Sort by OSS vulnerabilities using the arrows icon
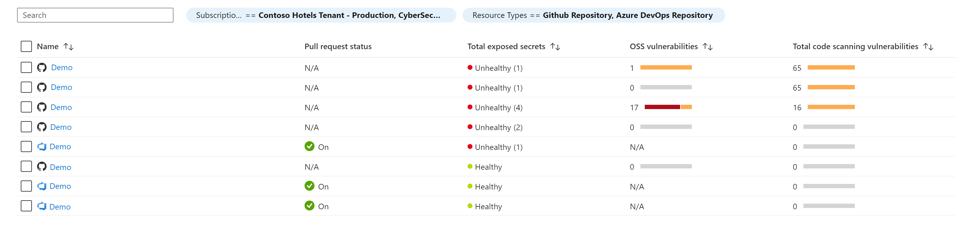 pyautogui.click(x=708, y=47)
